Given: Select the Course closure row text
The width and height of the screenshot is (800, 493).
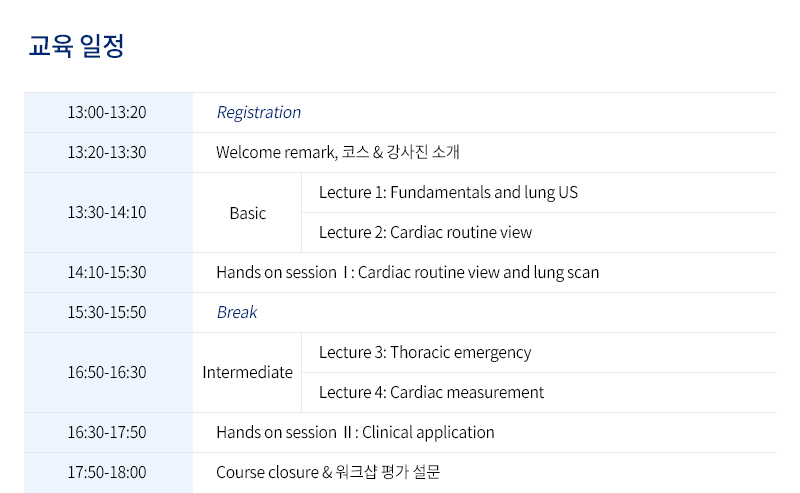Looking at the screenshot, I should [x=327, y=473].
